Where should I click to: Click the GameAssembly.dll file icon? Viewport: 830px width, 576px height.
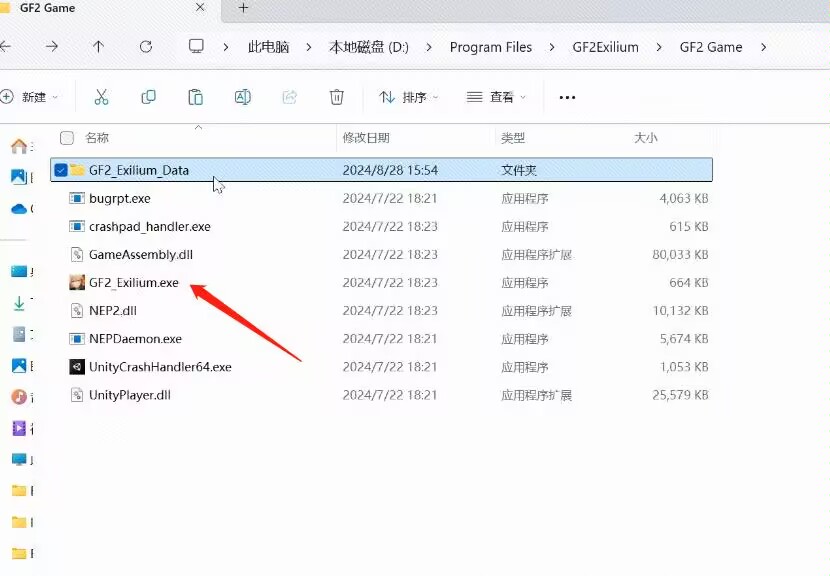[x=77, y=255]
